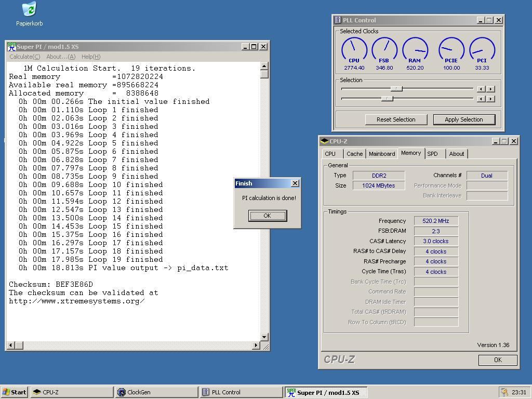Viewport: 532px width, 399px height.
Task: Click the Checksum: BEF3E86D line
Action: pos(51,284)
